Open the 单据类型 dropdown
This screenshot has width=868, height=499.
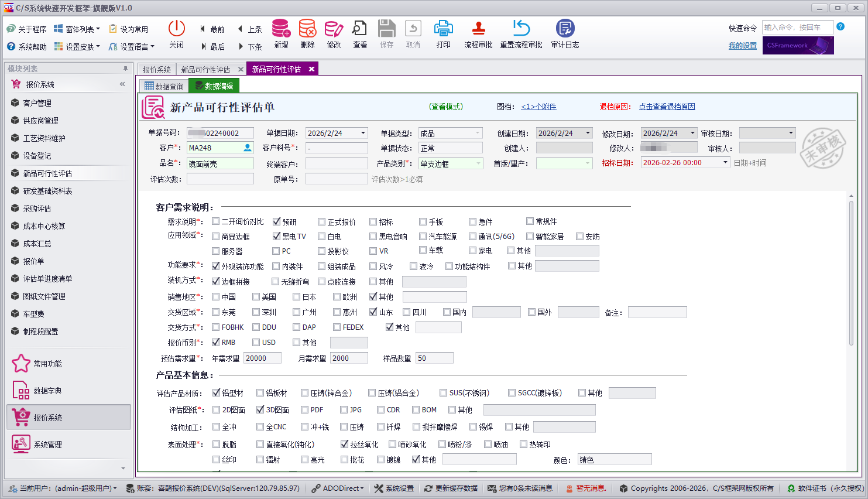point(478,133)
